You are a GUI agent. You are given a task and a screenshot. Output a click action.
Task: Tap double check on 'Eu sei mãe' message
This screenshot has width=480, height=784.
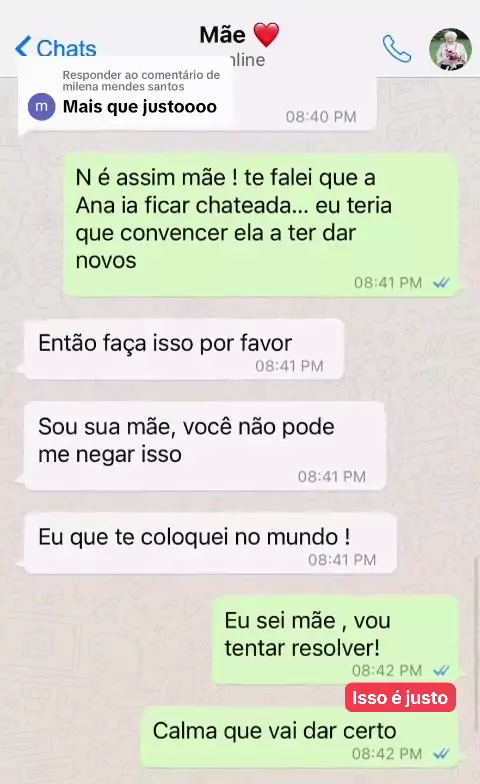(x=442, y=670)
